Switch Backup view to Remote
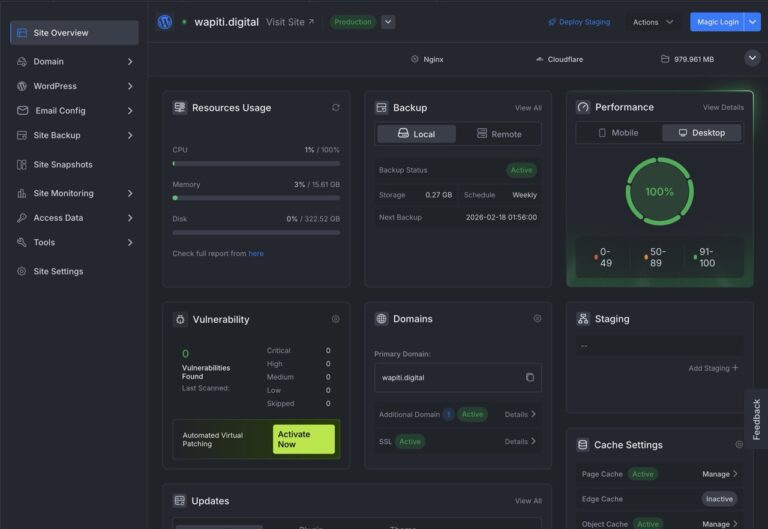This screenshot has height=529, width=768. coord(499,134)
